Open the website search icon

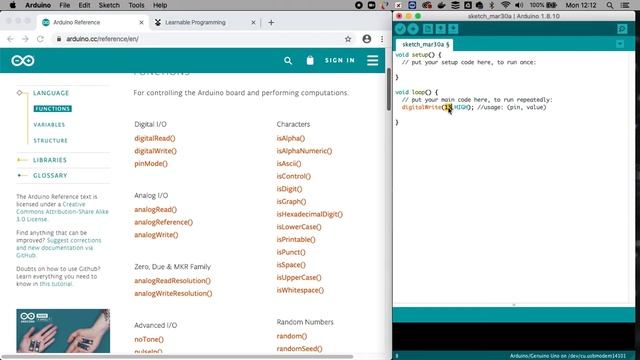pos(288,60)
